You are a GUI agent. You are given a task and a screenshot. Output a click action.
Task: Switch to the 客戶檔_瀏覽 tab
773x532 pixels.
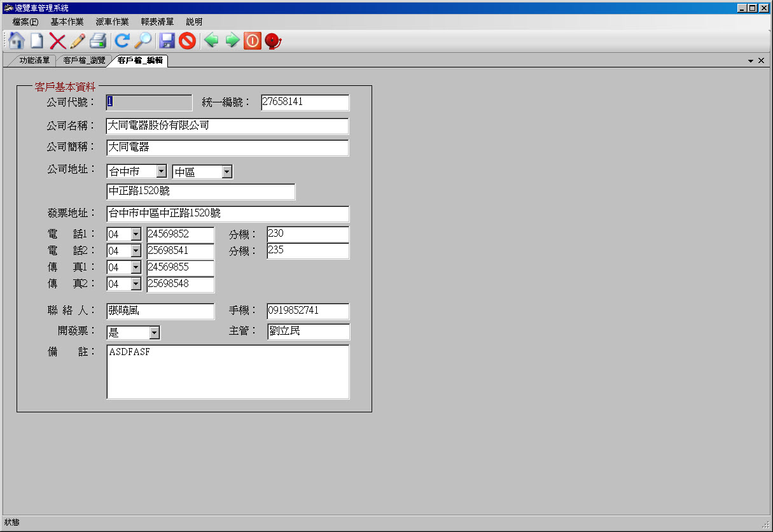84,61
